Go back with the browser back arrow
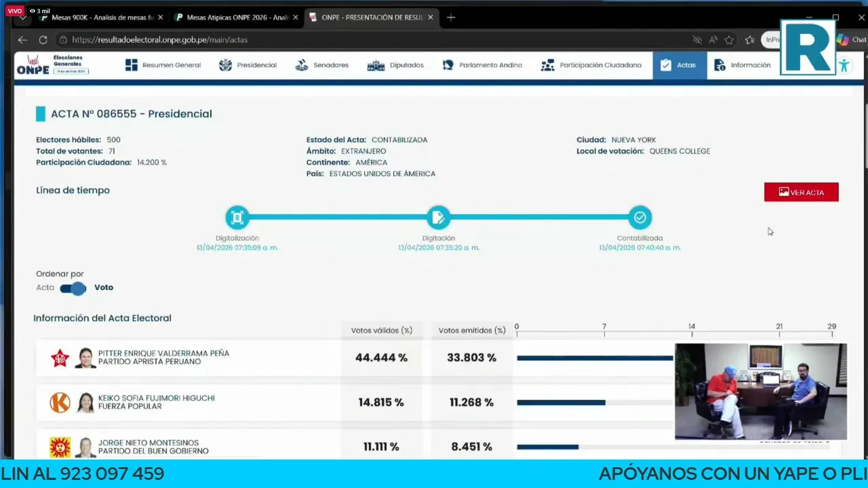This screenshot has width=868, height=488. [22, 40]
